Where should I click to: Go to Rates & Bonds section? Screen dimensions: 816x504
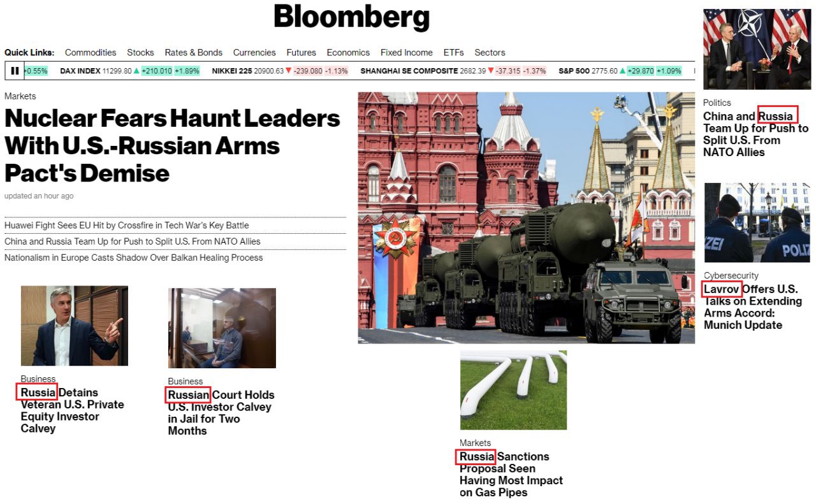pyautogui.click(x=194, y=52)
